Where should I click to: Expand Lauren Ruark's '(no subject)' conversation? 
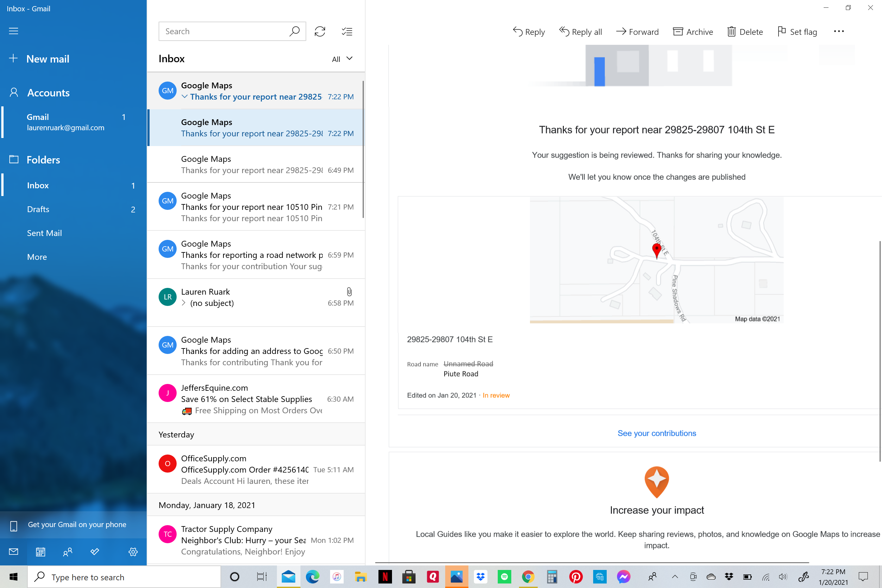pyautogui.click(x=183, y=303)
